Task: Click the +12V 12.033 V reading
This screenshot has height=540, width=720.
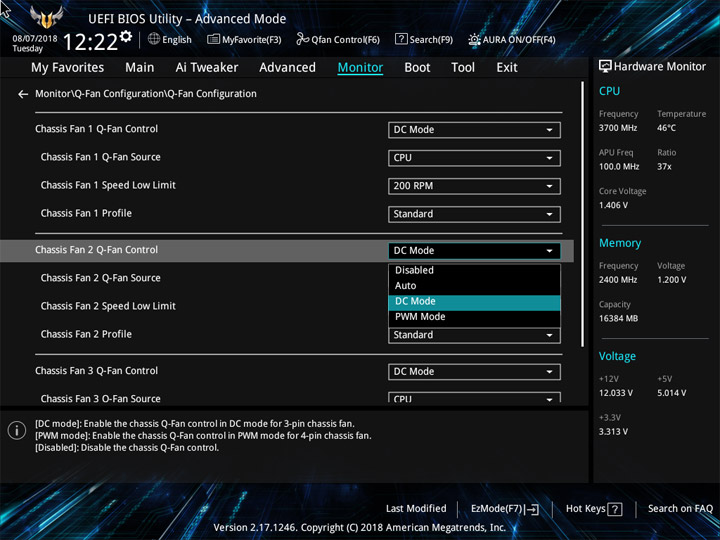Action: tap(615, 393)
